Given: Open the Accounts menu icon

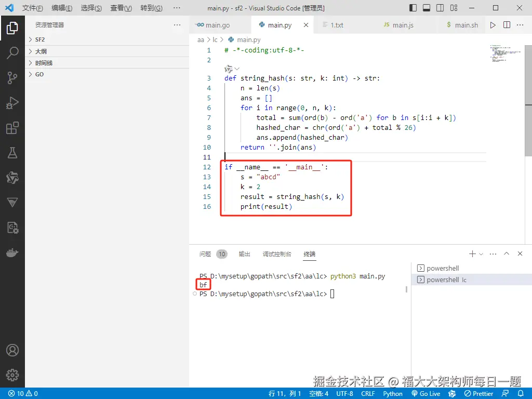Looking at the screenshot, I should point(12,350).
